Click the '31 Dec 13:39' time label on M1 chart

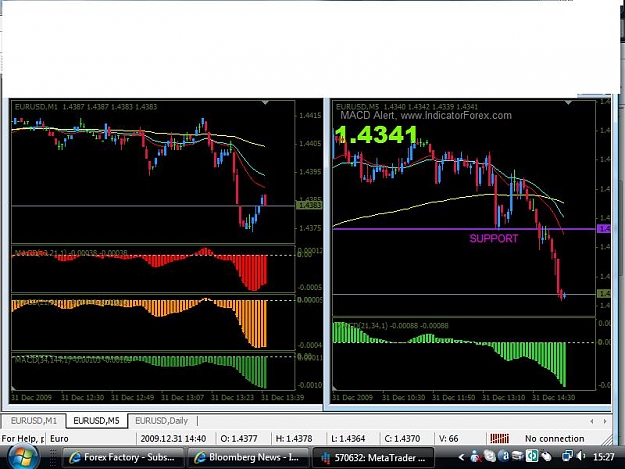point(283,397)
